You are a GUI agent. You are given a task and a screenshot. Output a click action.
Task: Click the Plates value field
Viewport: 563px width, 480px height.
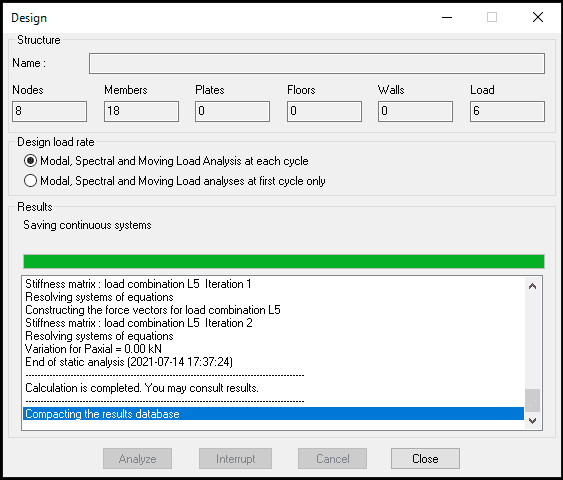coord(232,111)
